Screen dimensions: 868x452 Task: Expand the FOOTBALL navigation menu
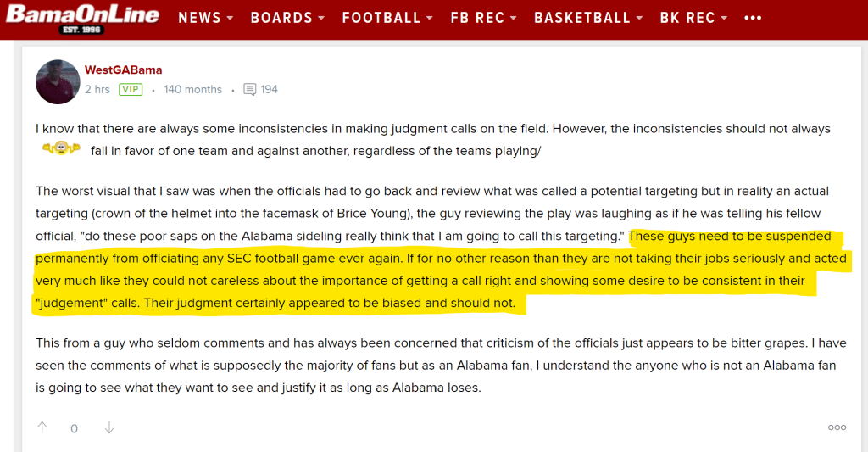point(387,18)
